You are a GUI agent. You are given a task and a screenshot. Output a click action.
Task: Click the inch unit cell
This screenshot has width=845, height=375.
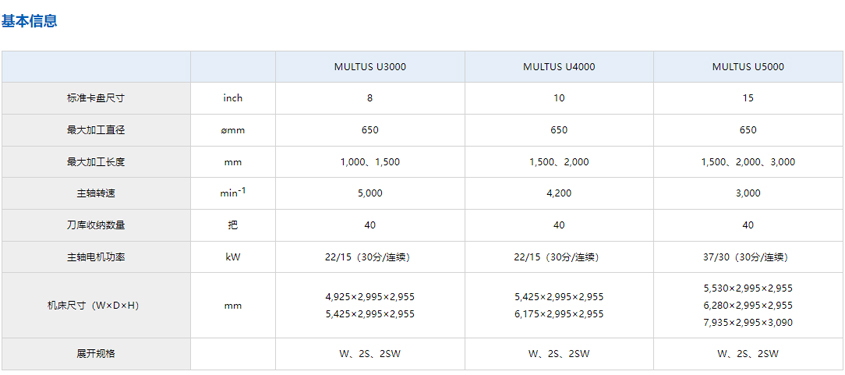click(233, 98)
